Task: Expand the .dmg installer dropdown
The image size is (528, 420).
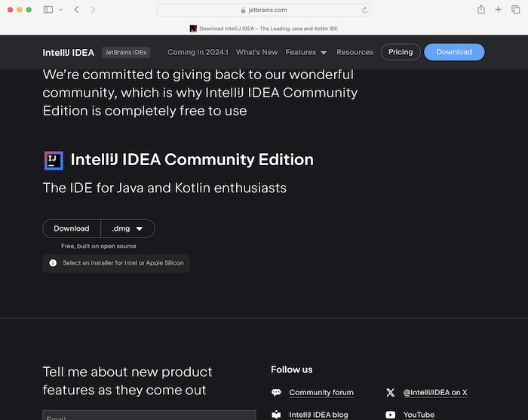Action: tap(127, 228)
